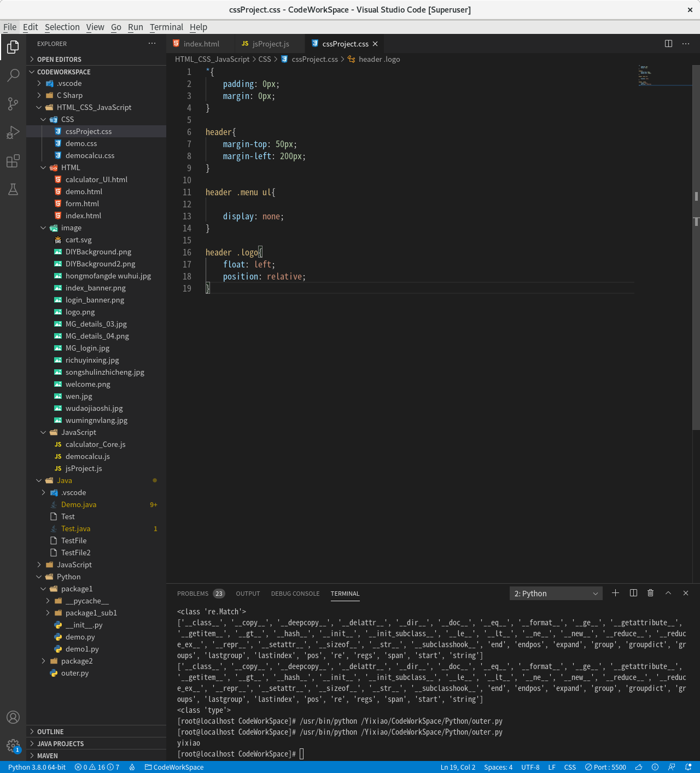Click Python 3.8.0 64-bit interpreter selector
This screenshot has width=700, height=773.
[36, 767]
